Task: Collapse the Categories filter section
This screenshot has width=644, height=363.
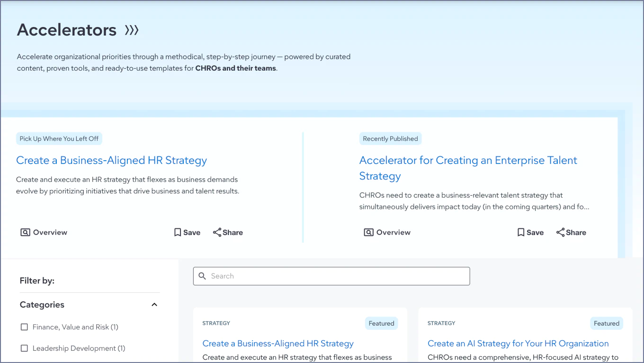Action: 154,305
